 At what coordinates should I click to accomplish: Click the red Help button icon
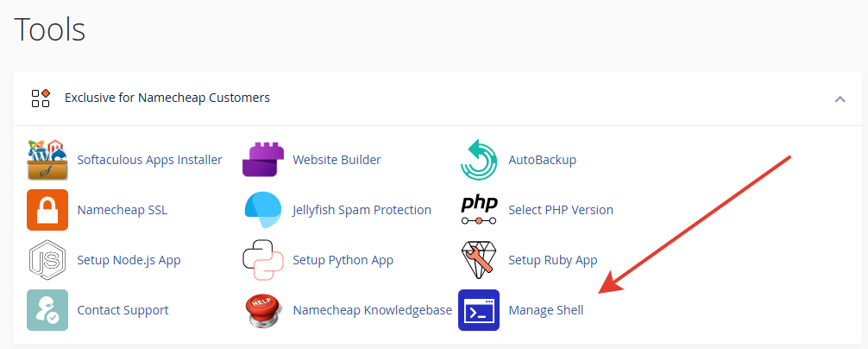(x=263, y=310)
